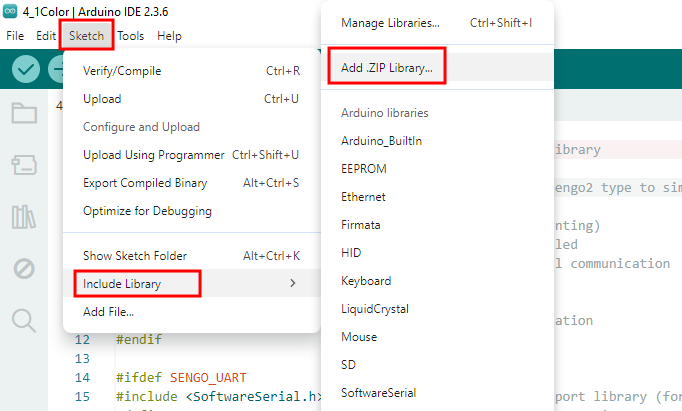682x411 pixels.
Task: Choose Show Sketch Folder
Action: pyautogui.click(x=191, y=256)
